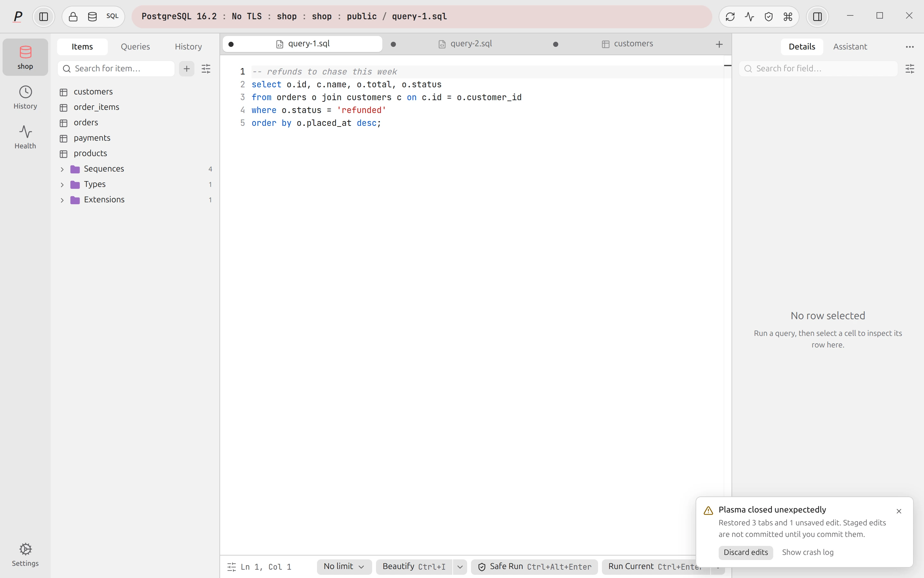
Task: Switch to the Queries tab
Action: click(135, 47)
